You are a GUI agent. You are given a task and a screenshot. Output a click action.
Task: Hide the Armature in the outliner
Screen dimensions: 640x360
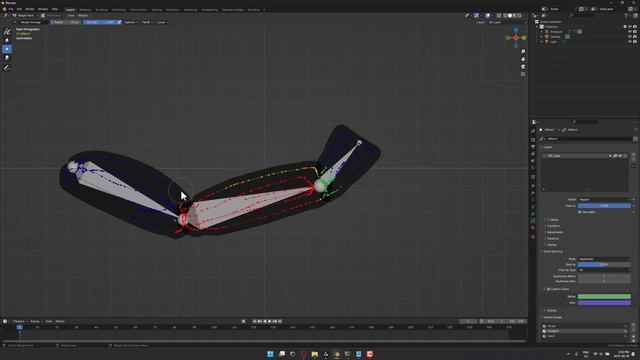[630, 31]
